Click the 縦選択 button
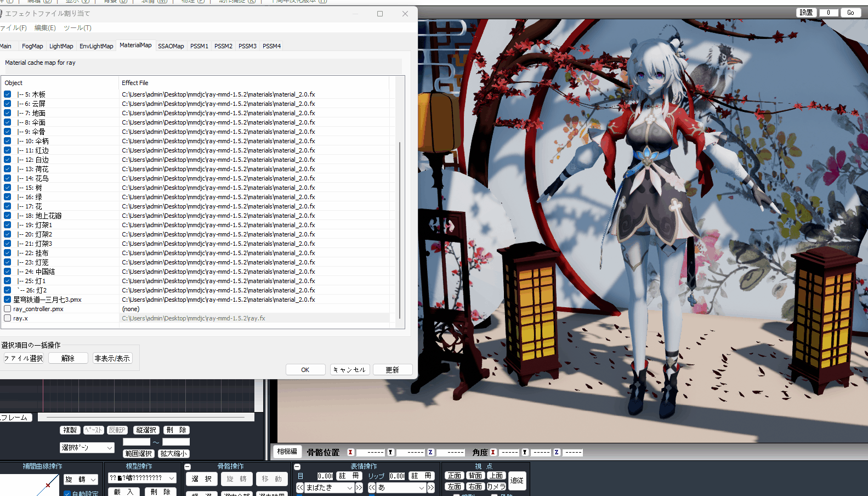Viewport: 868px width, 496px height. pos(146,430)
